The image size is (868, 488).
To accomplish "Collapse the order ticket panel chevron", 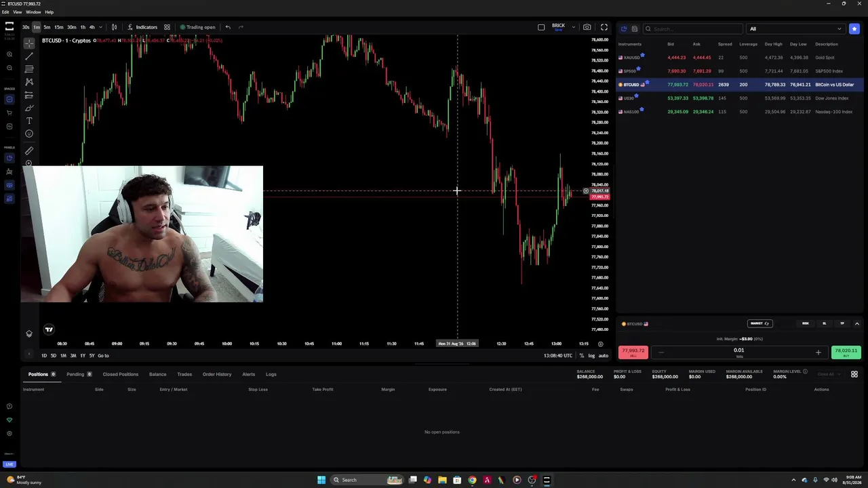I will point(856,323).
